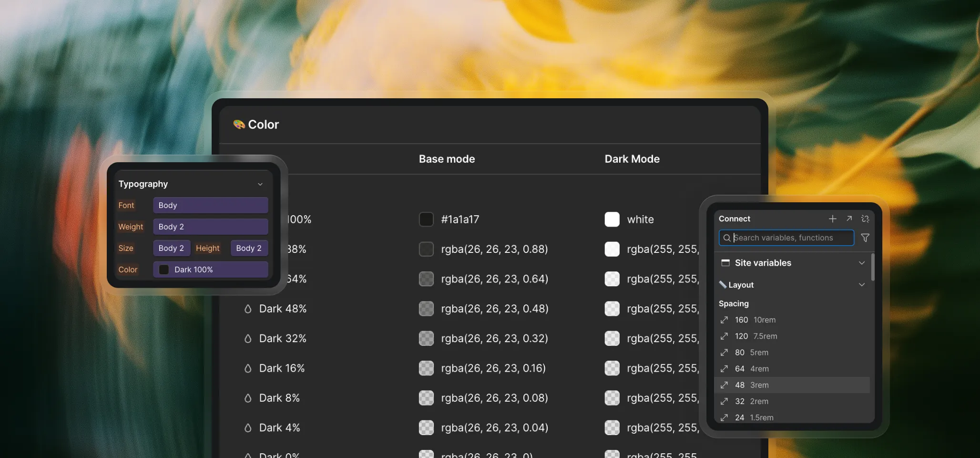
Task: Toggle the white swatch checkbox in Dark Mode
Action: point(612,219)
